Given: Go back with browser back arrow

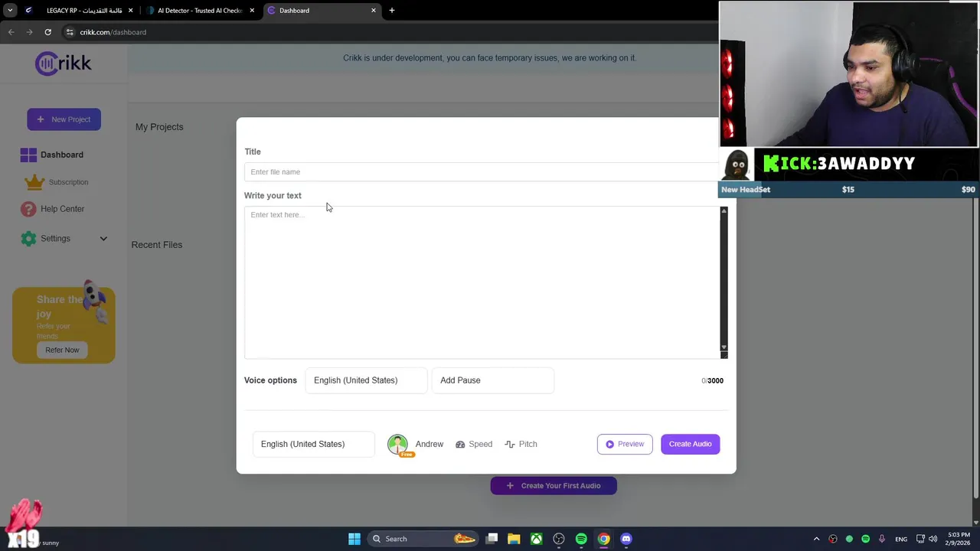Looking at the screenshot, I should tap(11, 32).
